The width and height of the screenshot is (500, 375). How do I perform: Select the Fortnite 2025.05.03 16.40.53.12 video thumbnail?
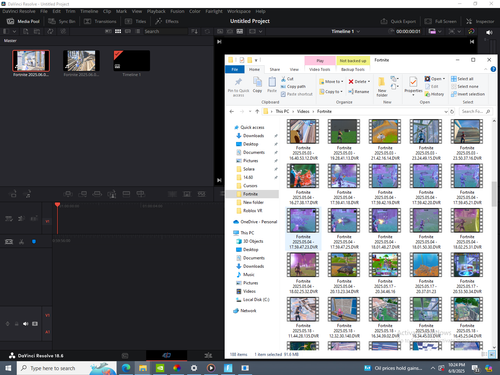(x=303, y=140)
